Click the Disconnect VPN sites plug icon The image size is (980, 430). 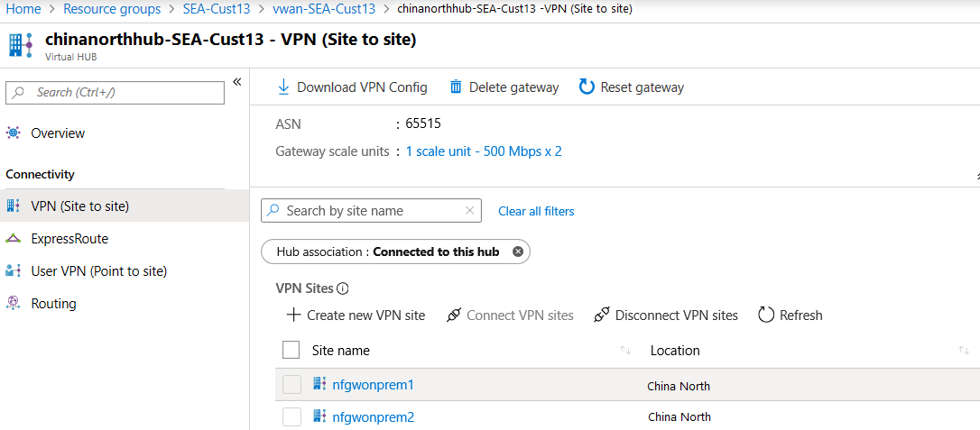602,316
